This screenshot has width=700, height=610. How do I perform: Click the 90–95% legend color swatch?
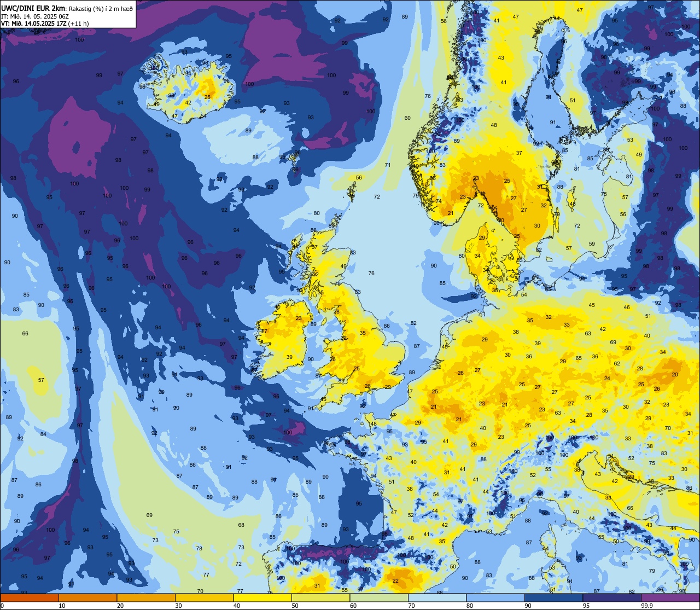tap(553, 598)
